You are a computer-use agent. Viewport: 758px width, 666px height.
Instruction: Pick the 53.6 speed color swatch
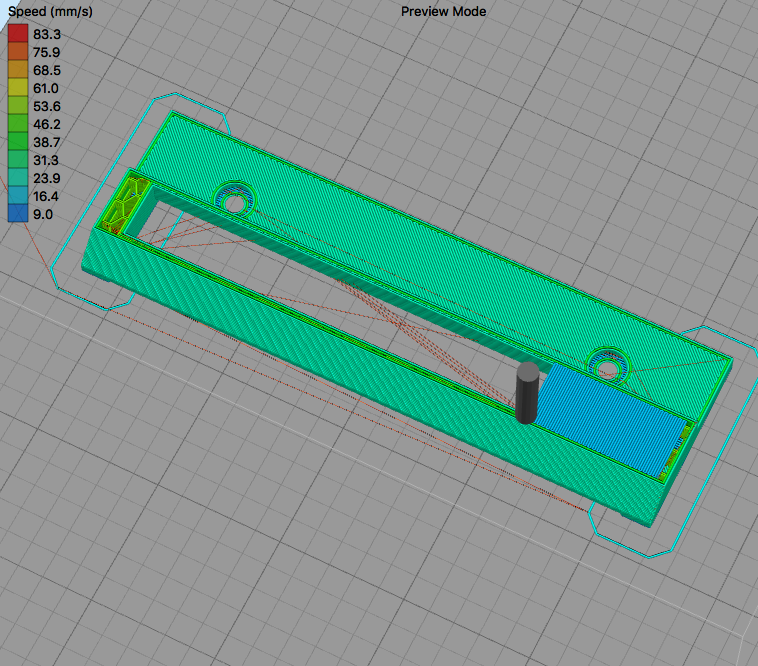click(18, 106)
